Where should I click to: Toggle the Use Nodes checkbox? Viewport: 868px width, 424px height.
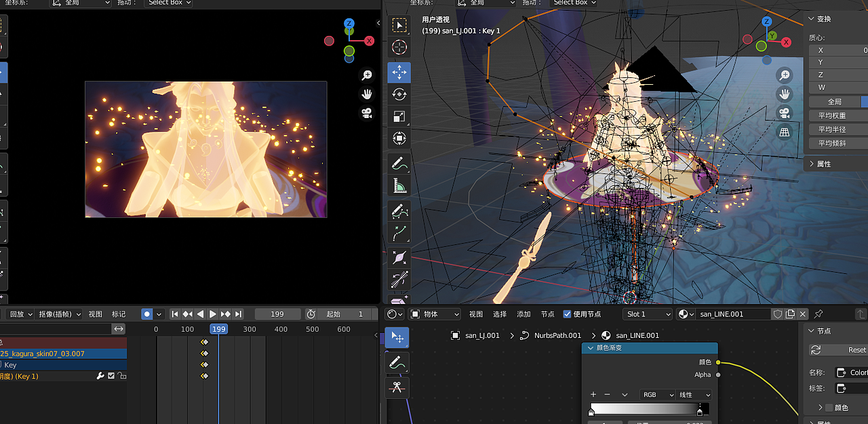[568, 314]
